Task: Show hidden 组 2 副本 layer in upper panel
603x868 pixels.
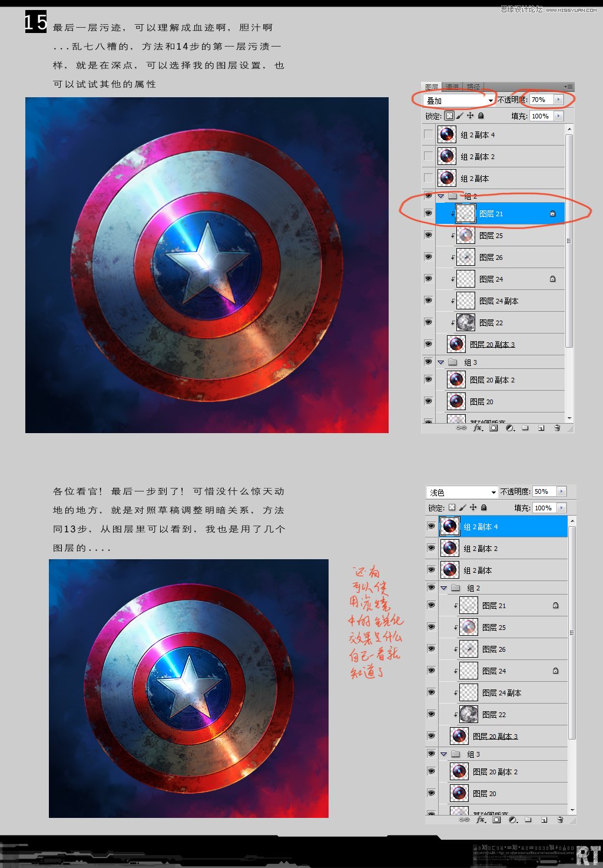Action: [428, 179]
